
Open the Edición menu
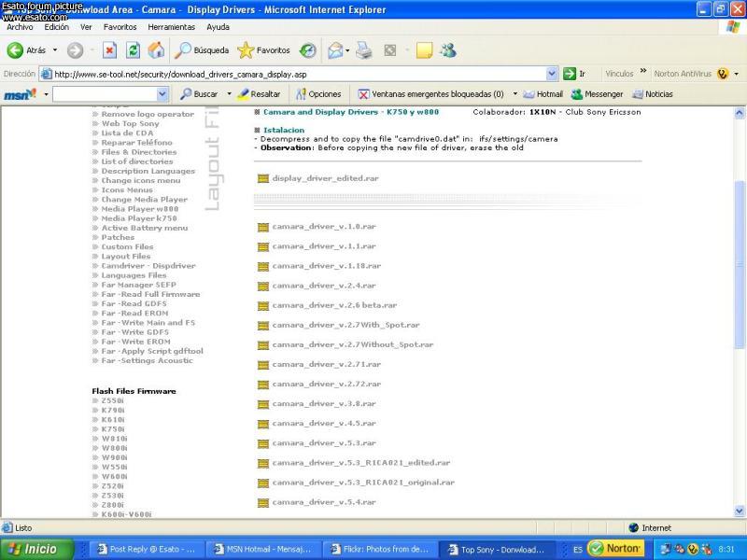(x=57, y=27)
